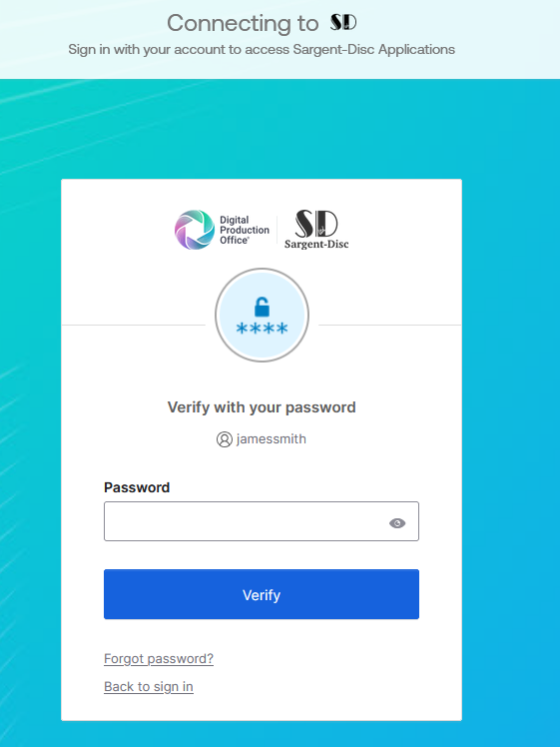Image resolution: width=560 pixels, height=747 pixels.
Task: Click the SD logo in the header
Action: (343, 22)
